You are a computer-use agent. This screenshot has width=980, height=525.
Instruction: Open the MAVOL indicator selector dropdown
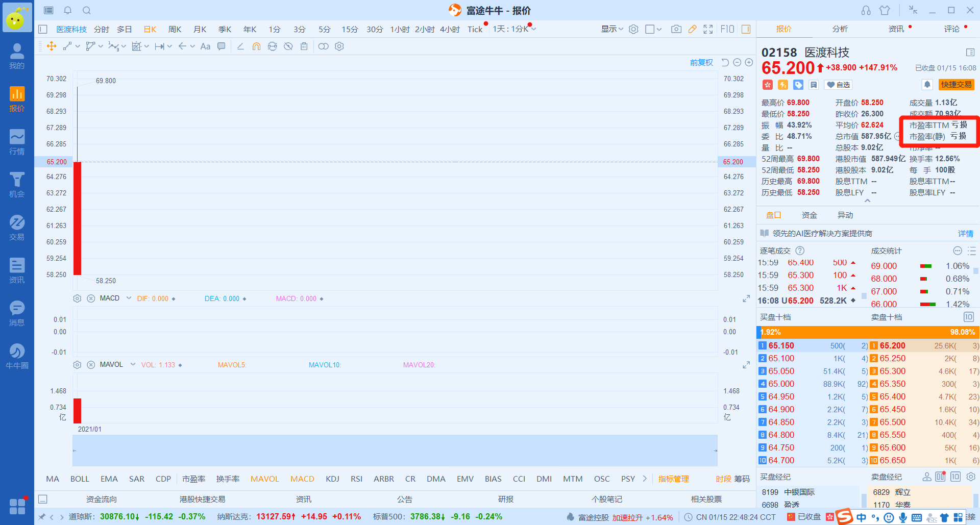tap(133, 365)
